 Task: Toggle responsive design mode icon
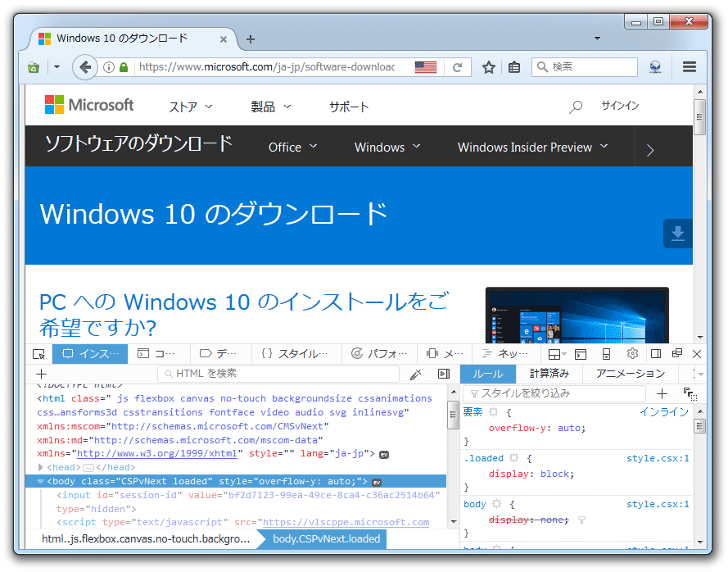[x=606, y=355]
